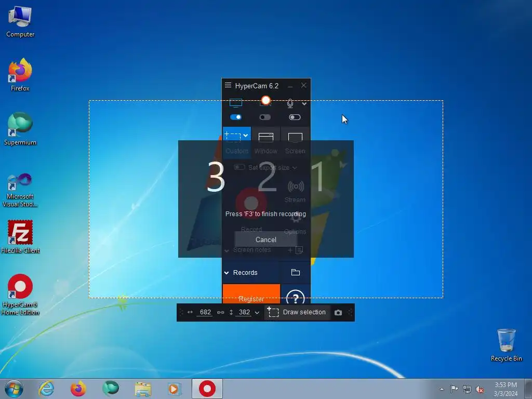Open the HyperCam hamburger menu
532x399 pixels.
click(228, 85)
